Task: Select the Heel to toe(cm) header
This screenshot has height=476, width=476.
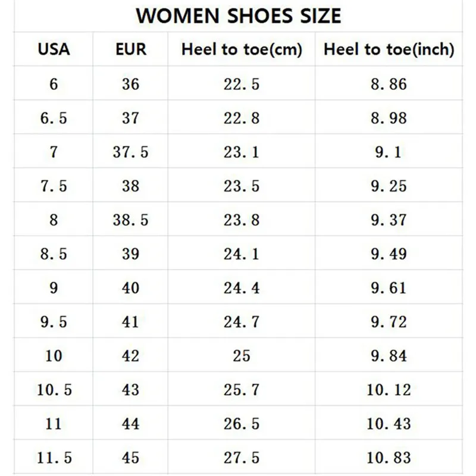Action: pos(242,49)
